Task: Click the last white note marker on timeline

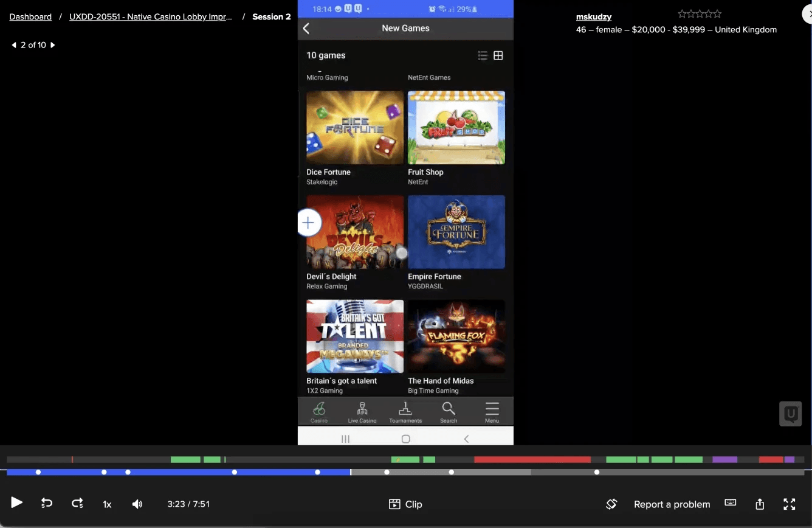Action: (x=597, y=472)
